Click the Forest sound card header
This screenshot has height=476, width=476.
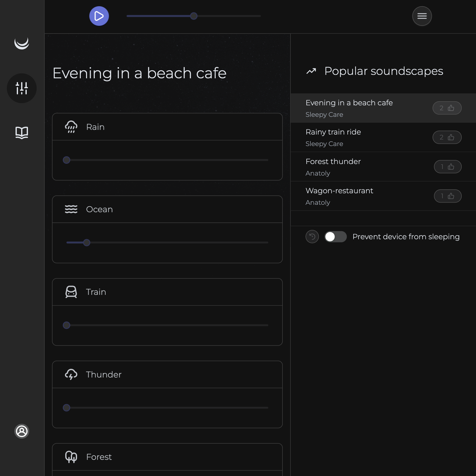pyautogui.click(x=167, y=457)
